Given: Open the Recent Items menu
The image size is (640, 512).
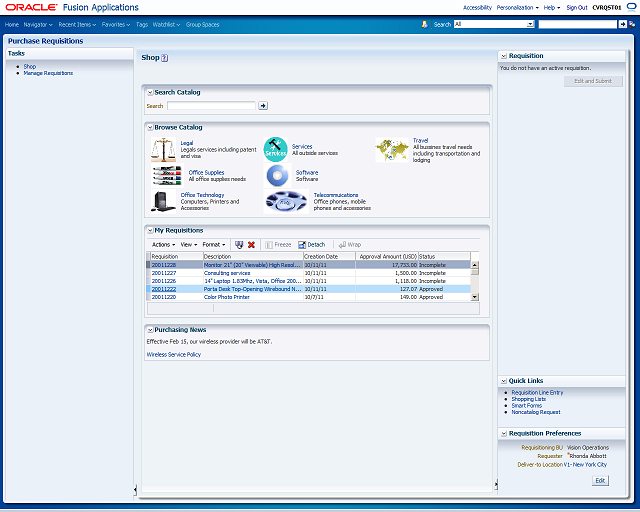Looking at the screenshot, I should point(77,24).
